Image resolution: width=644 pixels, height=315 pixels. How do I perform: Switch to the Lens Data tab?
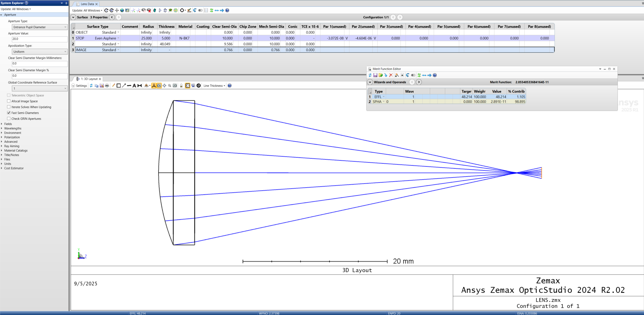[87, 4]
